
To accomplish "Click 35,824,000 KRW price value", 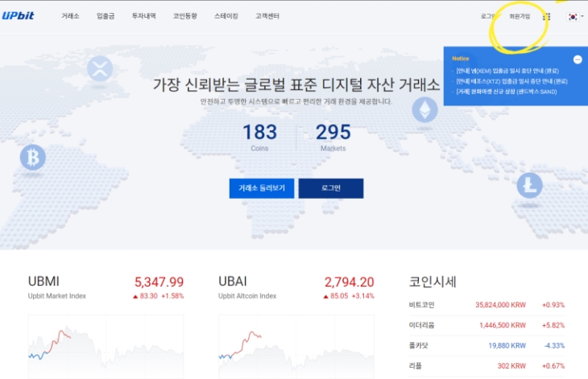I will 501,305.
